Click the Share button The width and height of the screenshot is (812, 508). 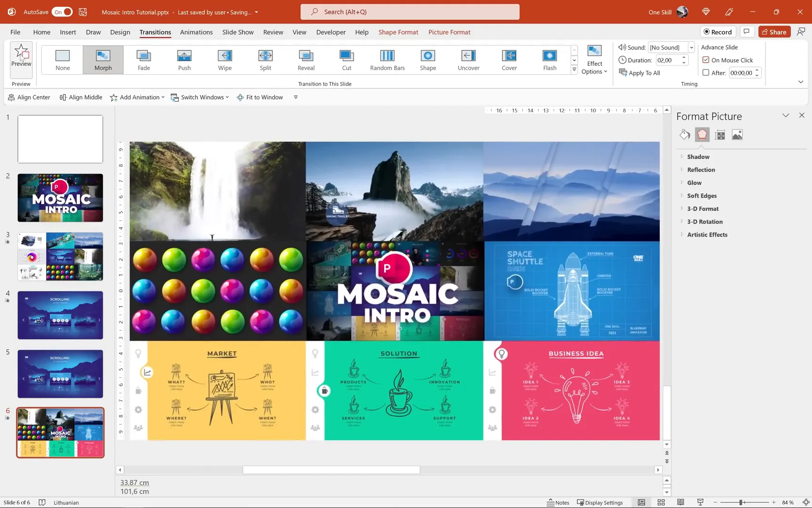pos(774,32)
